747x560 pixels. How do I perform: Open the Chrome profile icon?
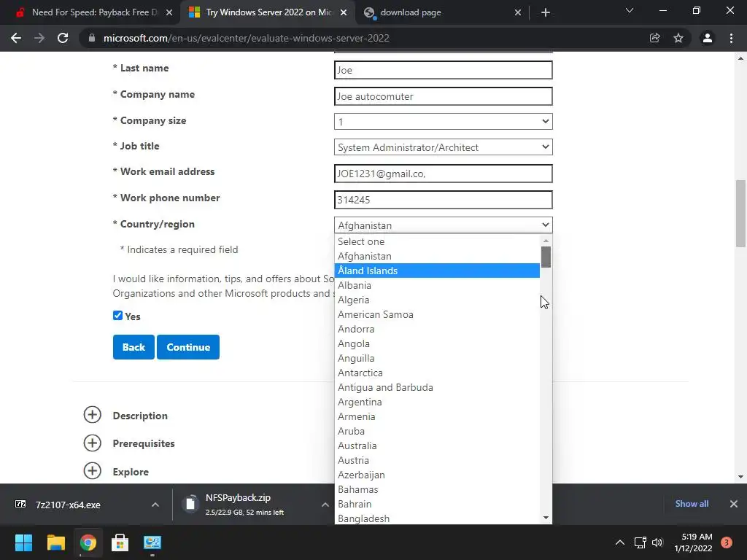pos(708,38)
